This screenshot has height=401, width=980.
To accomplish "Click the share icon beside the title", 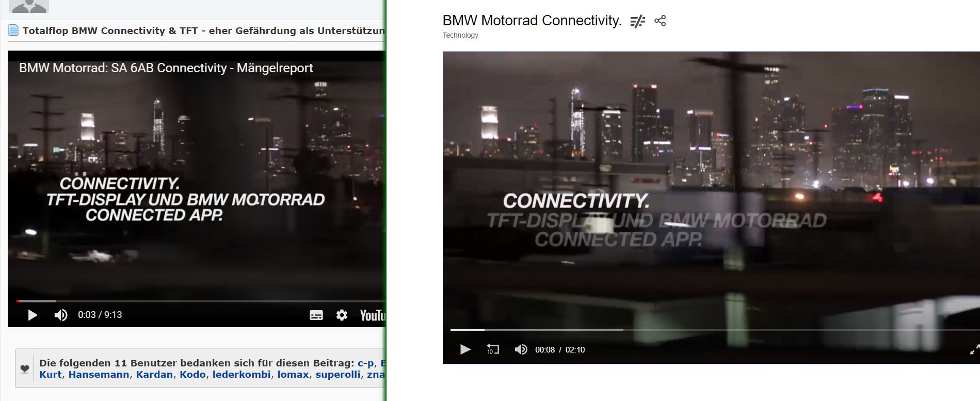I will point(660,21).
